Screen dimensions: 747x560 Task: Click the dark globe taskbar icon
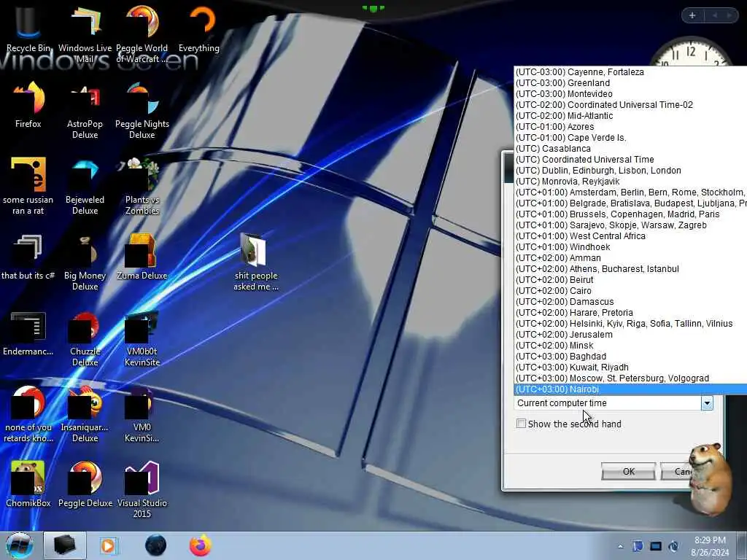click(155, 545)
